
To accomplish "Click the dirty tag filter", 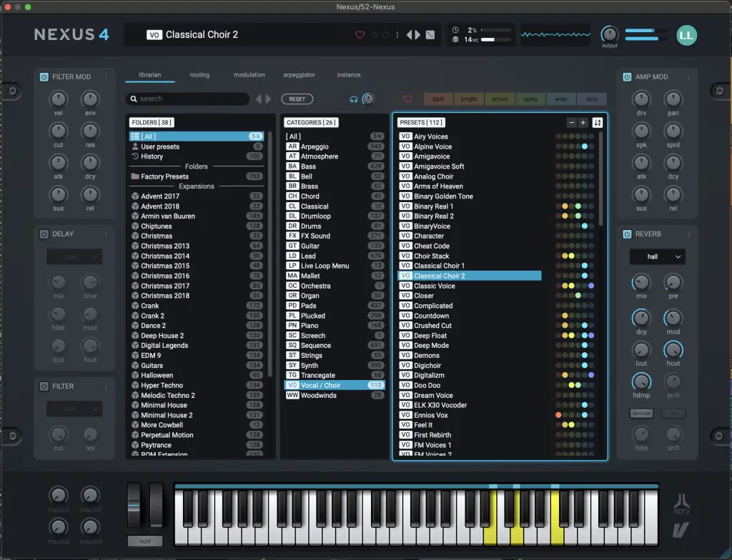I will pyautogui.click(x=591, y=99).
